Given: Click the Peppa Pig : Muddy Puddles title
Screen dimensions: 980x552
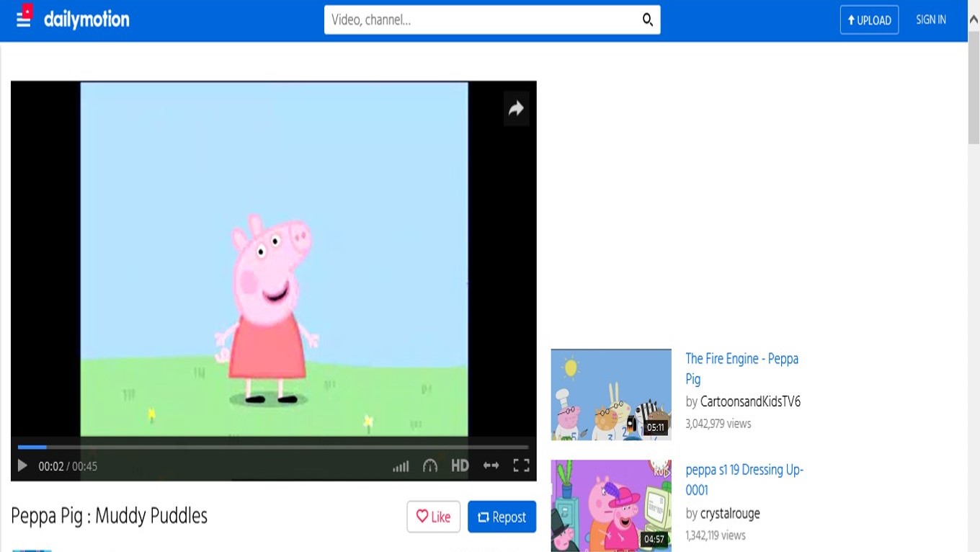Looking at the screenshot, I should click(x=110, y=516).
